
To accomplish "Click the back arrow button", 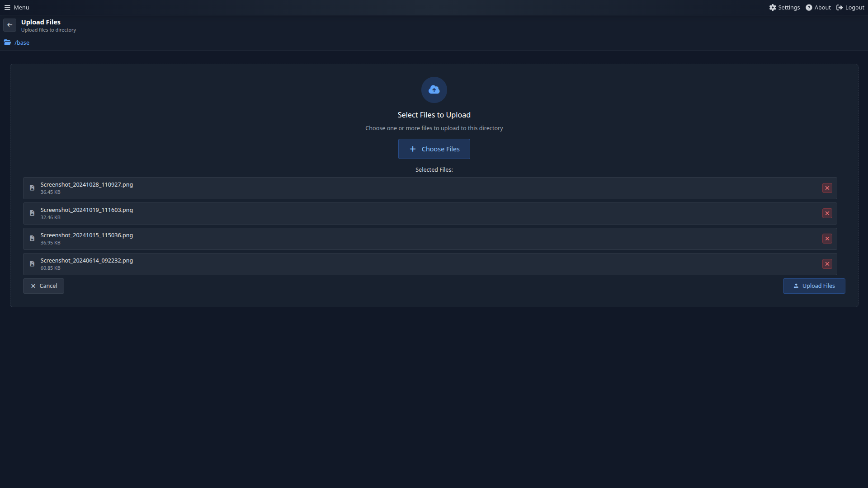I will coord(9,25).
